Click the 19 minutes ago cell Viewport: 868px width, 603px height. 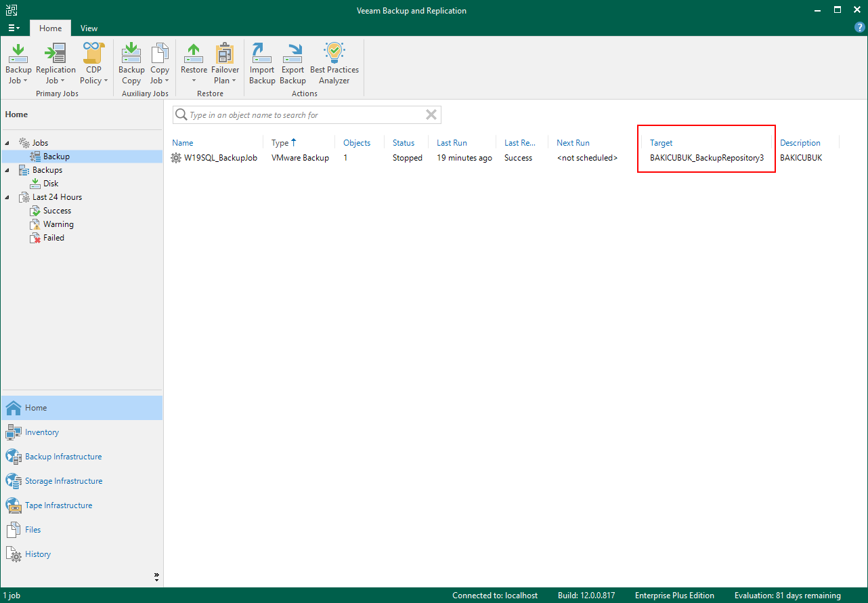(x=464, y=158)
